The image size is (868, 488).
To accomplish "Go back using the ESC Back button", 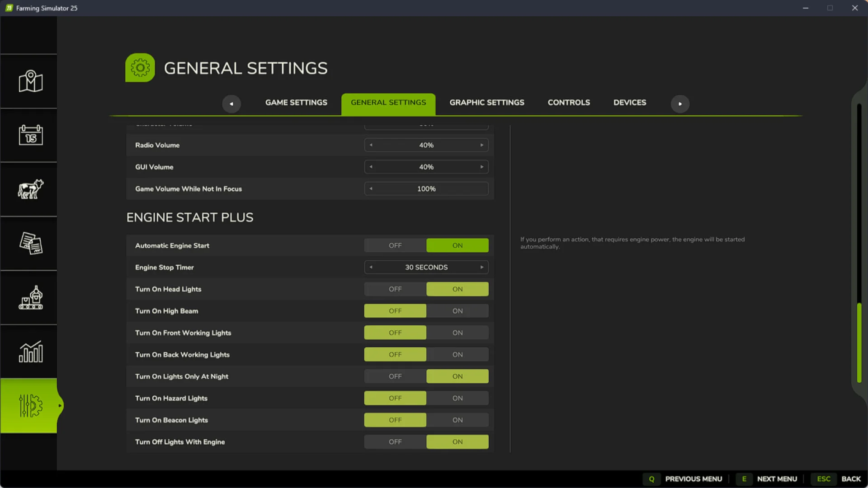I will pyautogui.click(x=837, y=479).
